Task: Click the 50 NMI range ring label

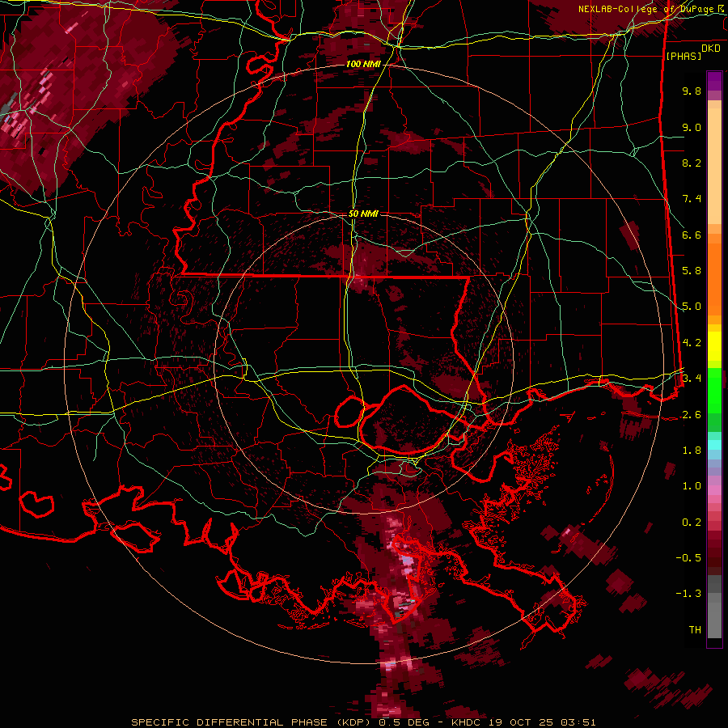Action: point(363,214)
